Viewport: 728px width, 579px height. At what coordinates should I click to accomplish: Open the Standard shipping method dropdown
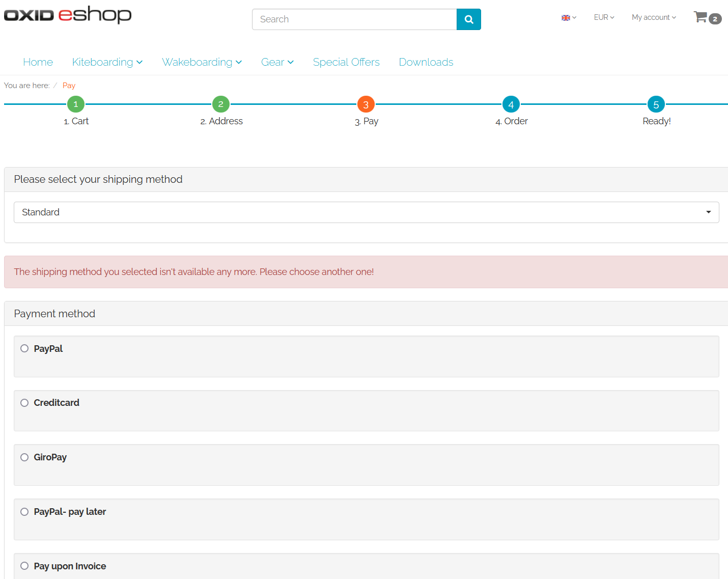click(x=366, y=212)
